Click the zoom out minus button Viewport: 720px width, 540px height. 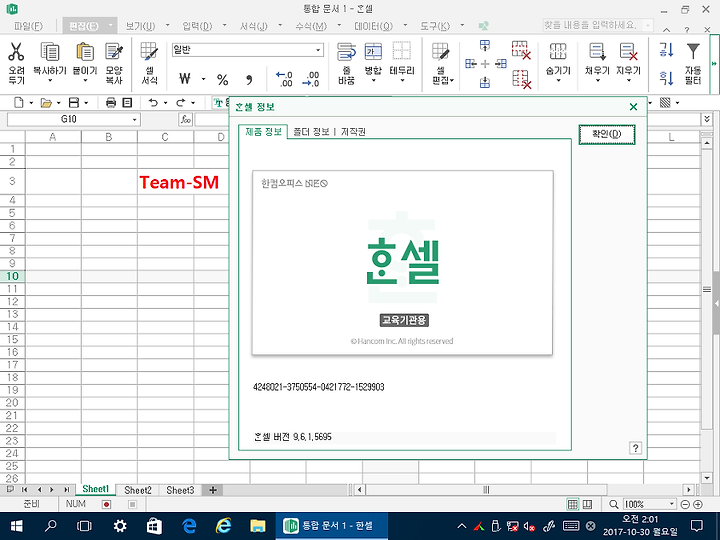685,505
